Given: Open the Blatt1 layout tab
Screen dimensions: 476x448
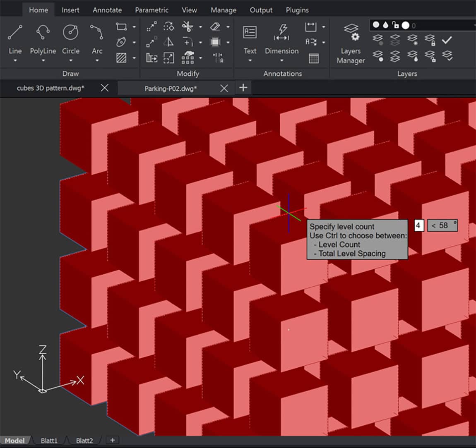Looking at the screenshot, I should tap(49, 441).
